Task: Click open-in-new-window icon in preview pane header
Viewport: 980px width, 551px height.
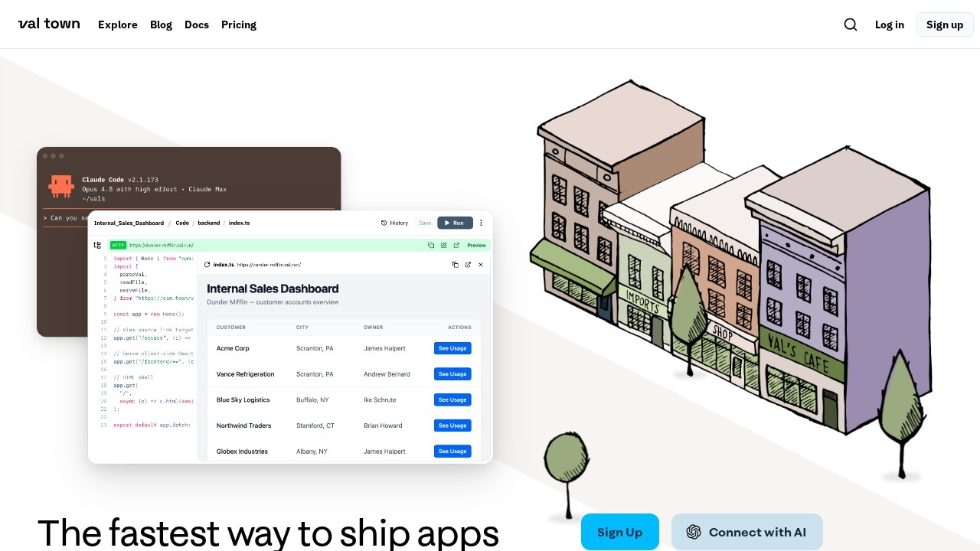Action: click(x=468, y=265)
